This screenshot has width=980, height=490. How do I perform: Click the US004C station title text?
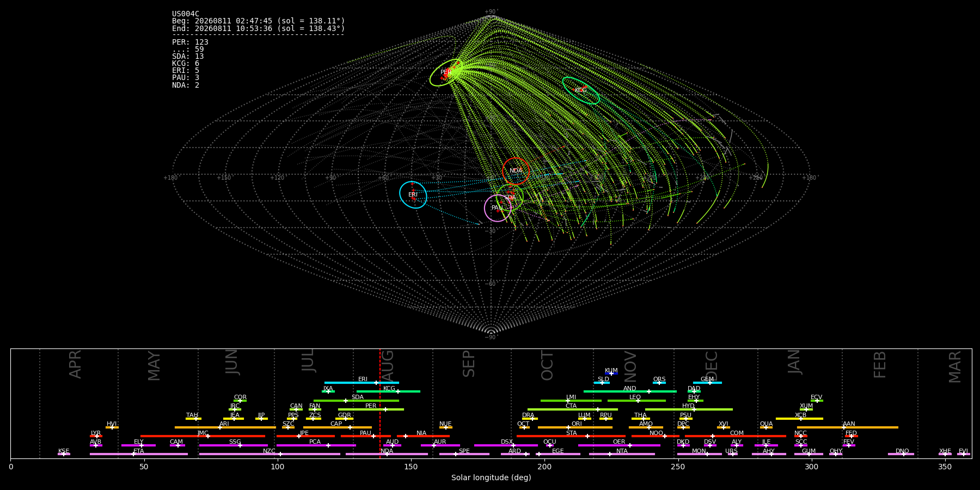[x=186, y=14]
